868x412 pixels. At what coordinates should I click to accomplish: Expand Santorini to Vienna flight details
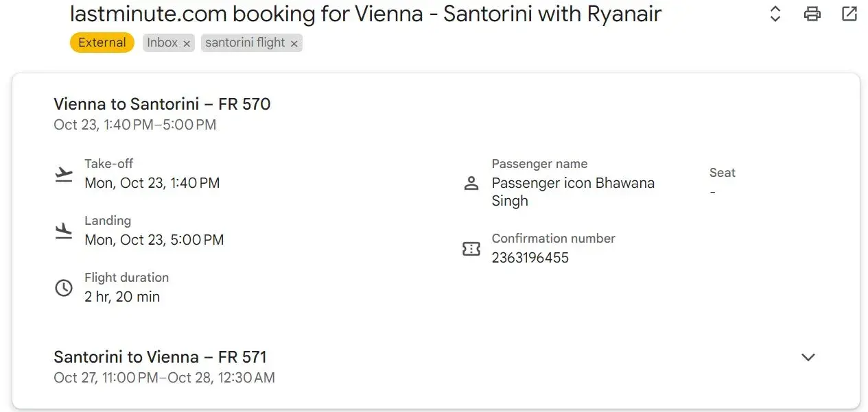(x=808, y=357)
